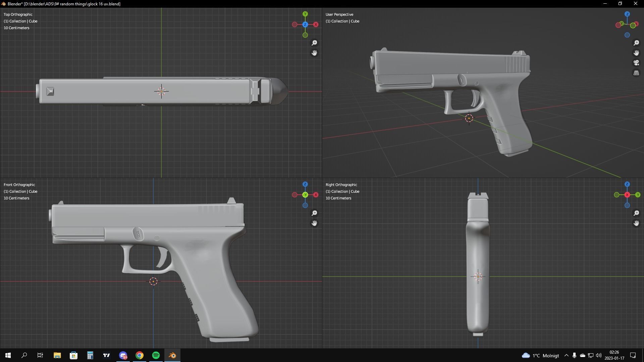
Task: Click '(1) Collection | Cube' in Front viewport
Action: (x=20, y=191)
